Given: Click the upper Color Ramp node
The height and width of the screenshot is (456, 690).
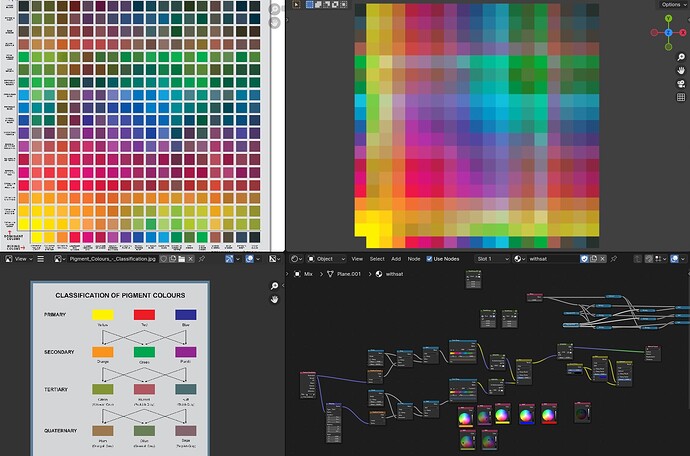Looking at the screenshot, I should [463, 351].
